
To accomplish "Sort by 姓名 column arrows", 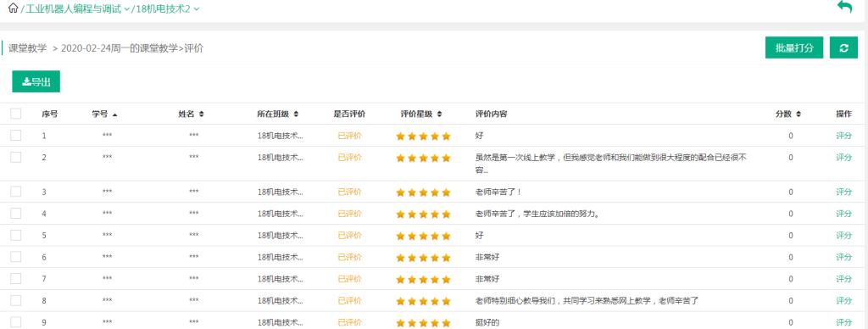I will 202,114.
